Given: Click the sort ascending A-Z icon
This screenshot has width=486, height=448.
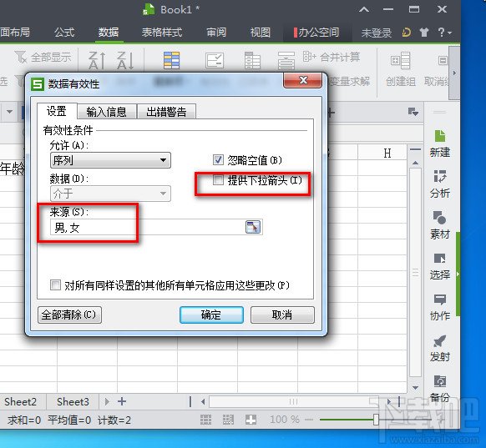Looking at the screenshot, I should point(97,60).
